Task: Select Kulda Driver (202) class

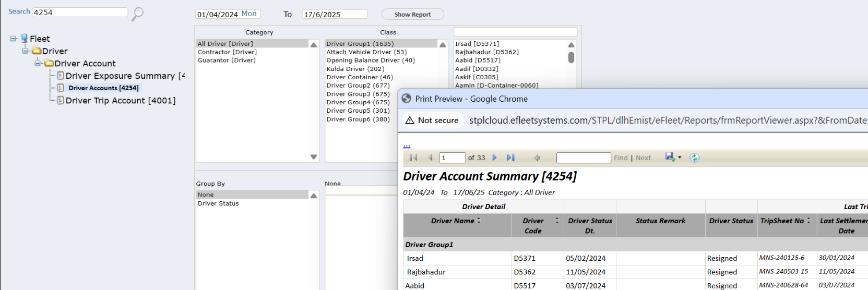Action: (355, 69)
